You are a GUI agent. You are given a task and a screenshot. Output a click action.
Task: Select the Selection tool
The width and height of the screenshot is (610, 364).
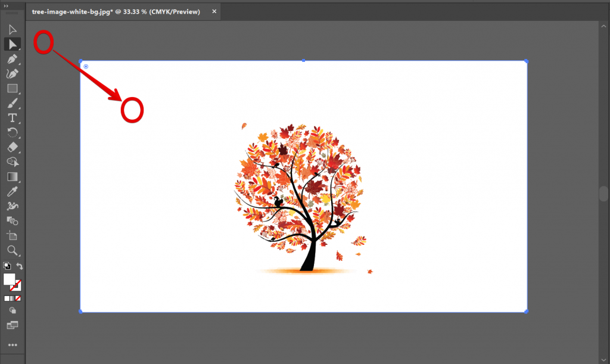(13, 29)
